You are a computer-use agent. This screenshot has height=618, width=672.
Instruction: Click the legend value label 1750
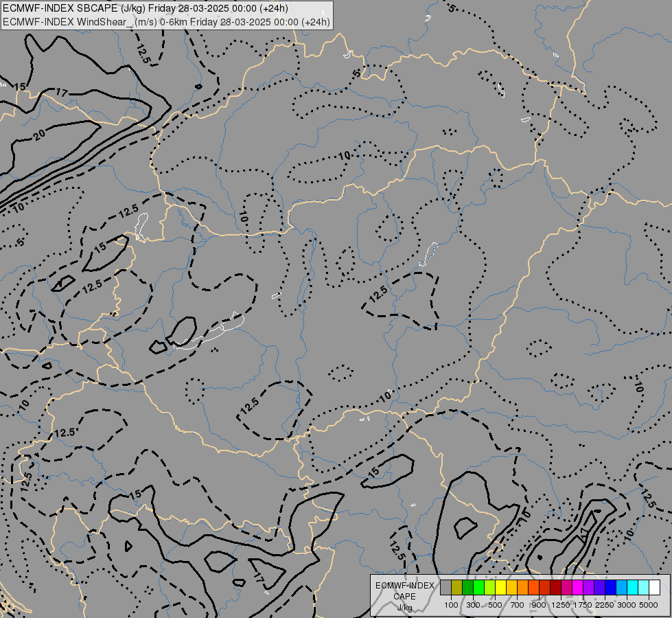point(583,605)
